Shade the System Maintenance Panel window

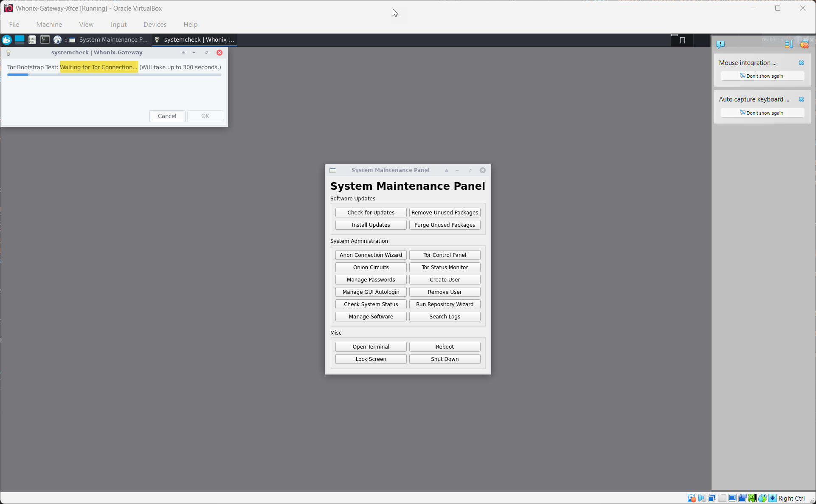pyautogui.click(x=446, y=170)
